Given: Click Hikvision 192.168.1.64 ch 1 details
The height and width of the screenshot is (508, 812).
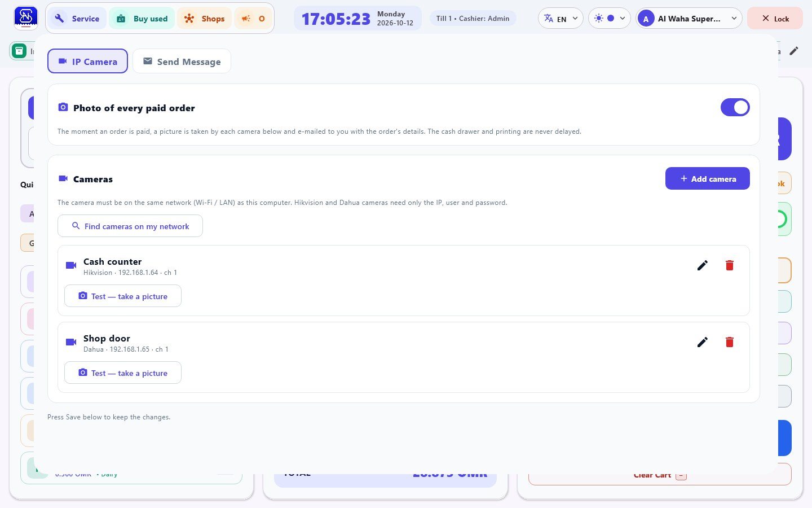Looking at the screenshot, I should pos(130,273).
